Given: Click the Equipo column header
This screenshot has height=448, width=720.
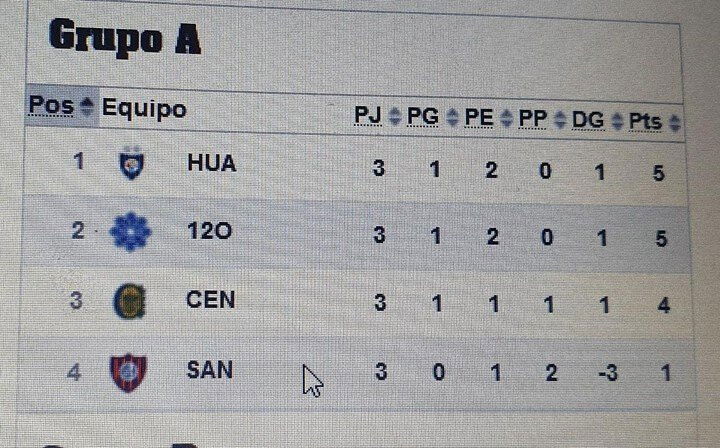Looking at the screenshot, I should tap(144, 109).
